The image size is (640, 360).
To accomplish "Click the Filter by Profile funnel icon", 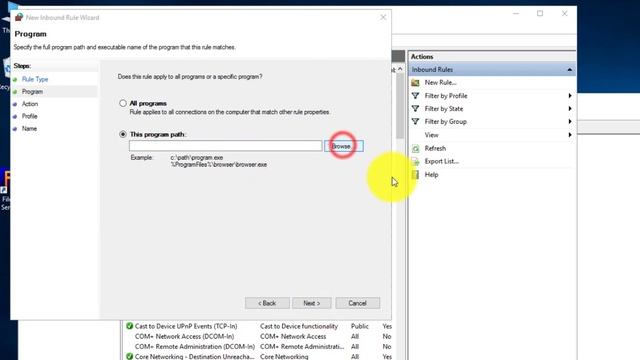I will (x=415, y=96).
